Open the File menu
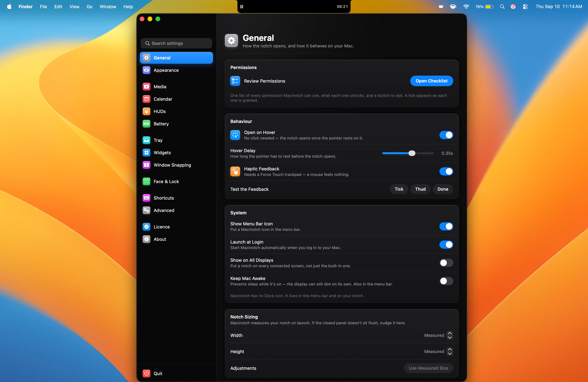 [43, 7]
